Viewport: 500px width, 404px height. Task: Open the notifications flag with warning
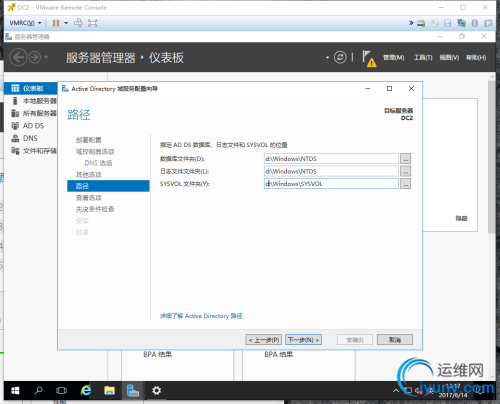pos(369,58)
